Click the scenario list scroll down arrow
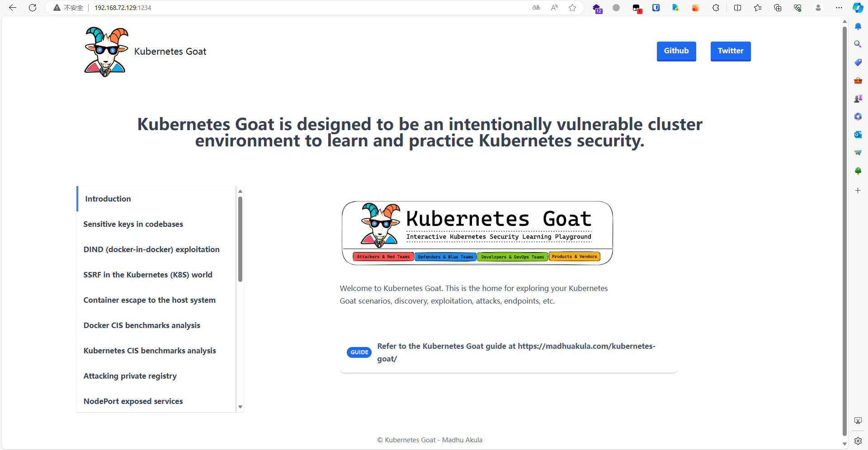Image resolution: width=868 pixels, height=450 pixels. 240,407
